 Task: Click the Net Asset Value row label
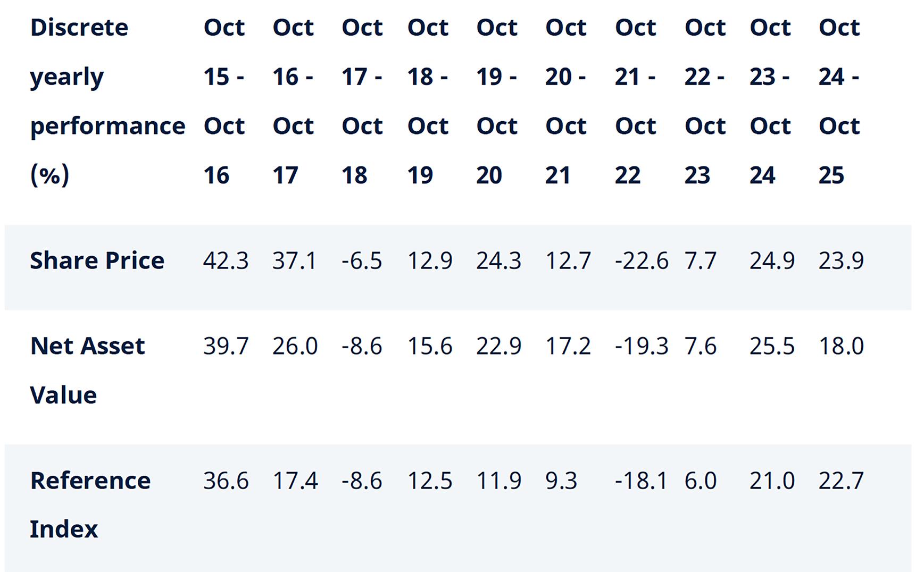[87, 370]
